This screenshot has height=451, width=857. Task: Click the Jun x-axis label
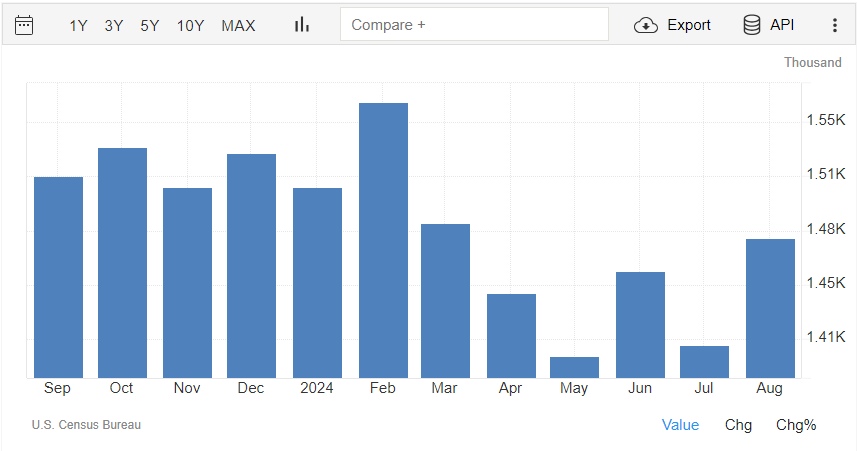coord(639,388)
